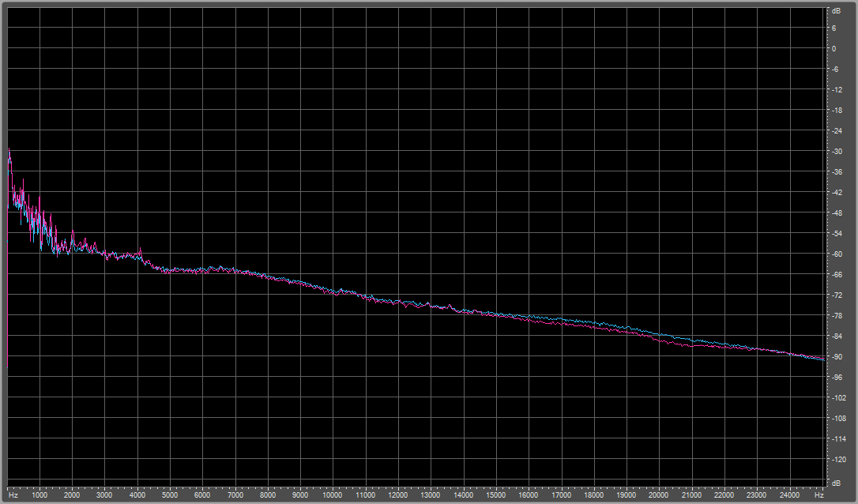
Task: Pick the 24000 frequency axis label
Action: (789, 495)
